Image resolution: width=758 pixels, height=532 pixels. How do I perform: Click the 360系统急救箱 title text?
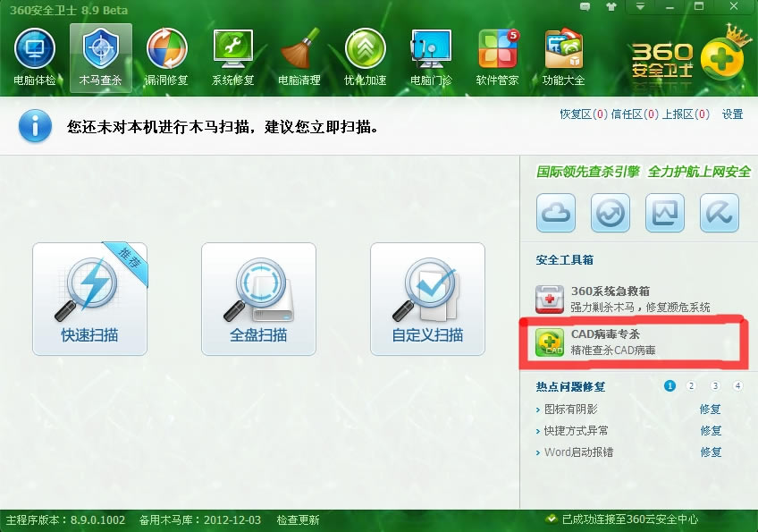[611, 291]
